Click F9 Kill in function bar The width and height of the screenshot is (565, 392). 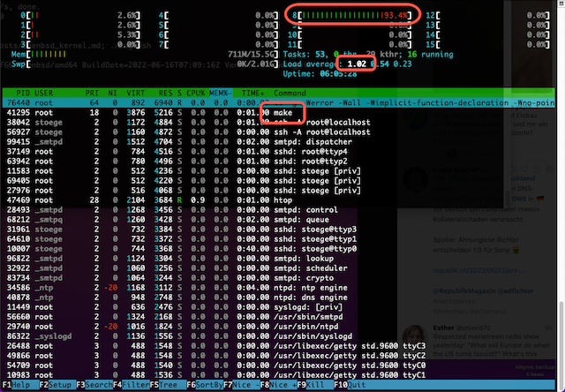[x=315, y=385]
